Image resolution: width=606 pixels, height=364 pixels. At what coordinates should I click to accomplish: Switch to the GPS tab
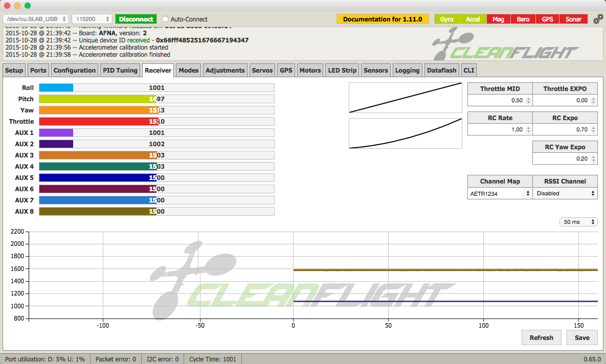pyautogui.click(x=286, y=71)
